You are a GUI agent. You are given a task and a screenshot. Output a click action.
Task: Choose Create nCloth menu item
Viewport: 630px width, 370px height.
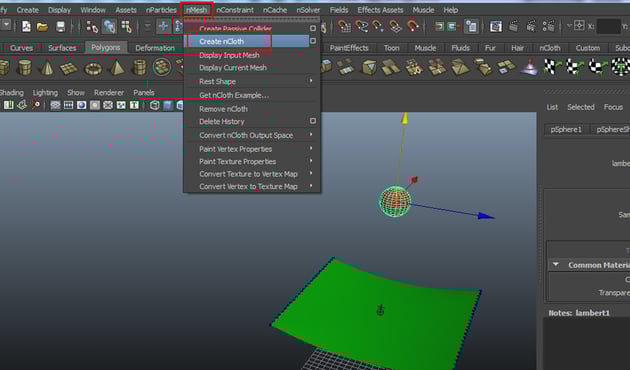247,41
